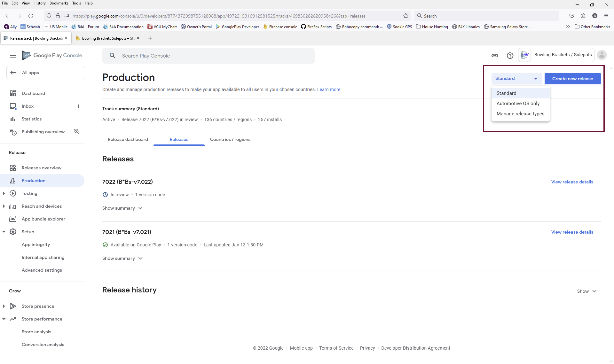Open Statistics in sidebar
This screenshot has height=364, width=614.
pyautogui.click(x=31, y=119)
